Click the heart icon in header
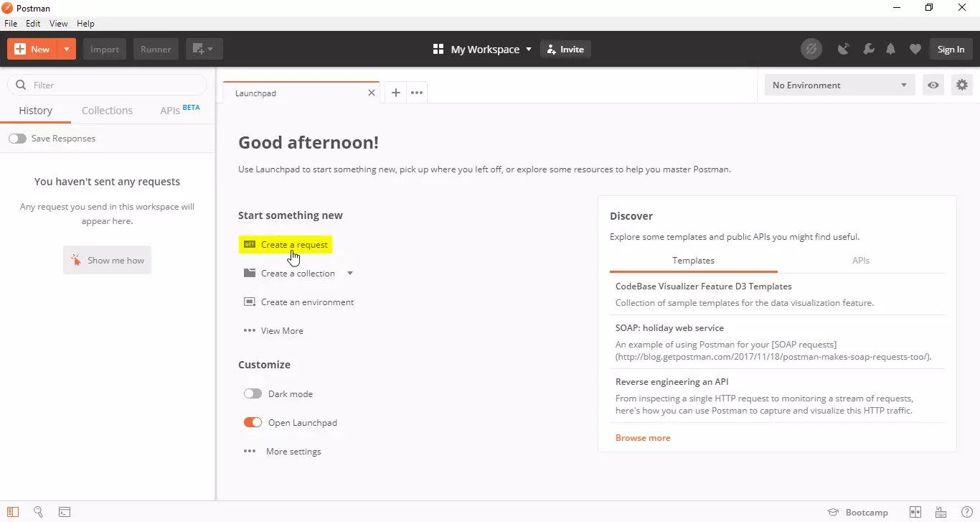This screenshot has height=522, width=980. pyautogui.click(x=915, y=49)
